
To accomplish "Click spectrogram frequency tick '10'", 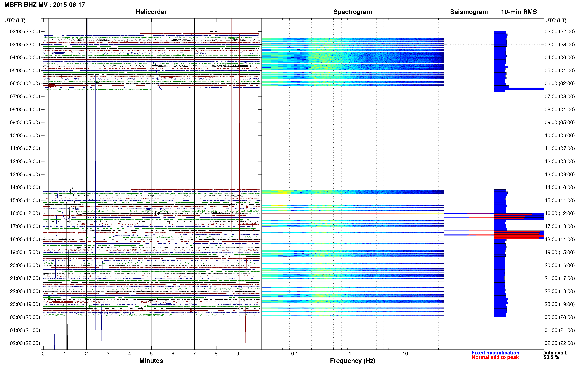I will point(405,354).
